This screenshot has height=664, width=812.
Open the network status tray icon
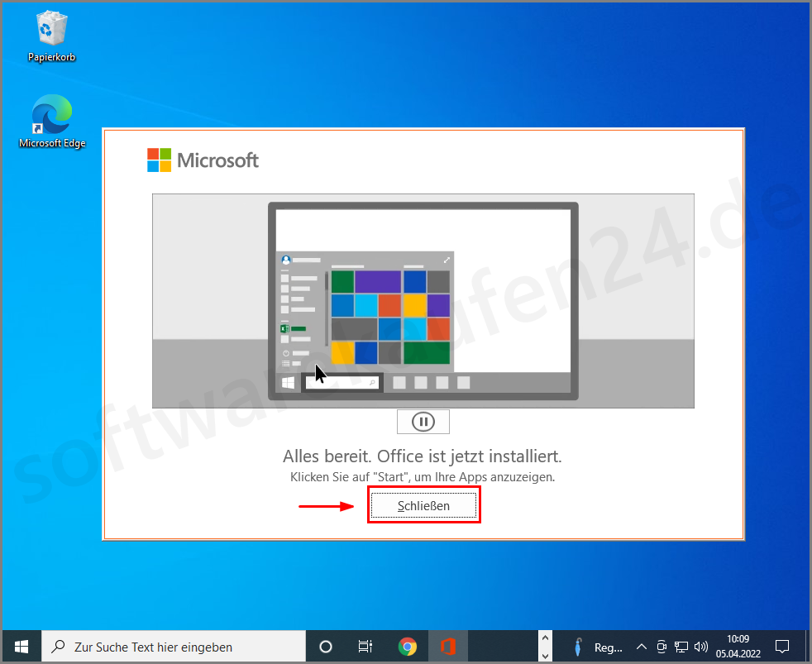pyautogui.click(x=681, y=647)
